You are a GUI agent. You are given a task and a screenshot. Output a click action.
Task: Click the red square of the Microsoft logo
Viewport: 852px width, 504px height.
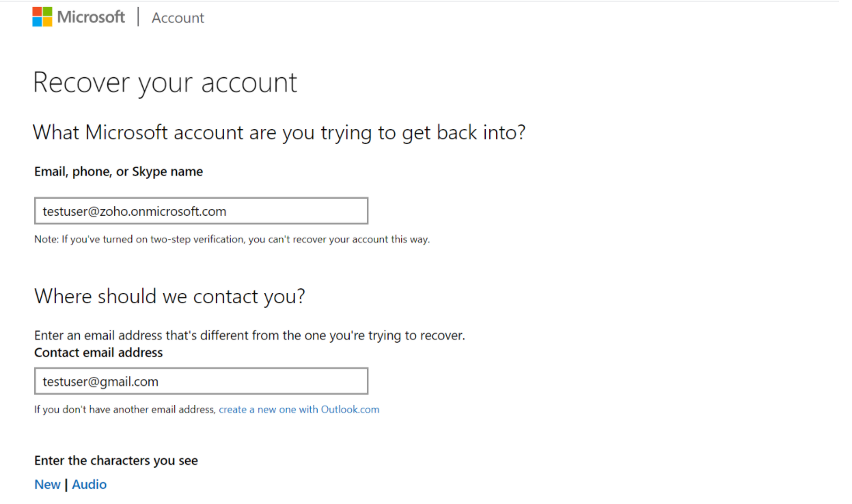pos(37,12)
